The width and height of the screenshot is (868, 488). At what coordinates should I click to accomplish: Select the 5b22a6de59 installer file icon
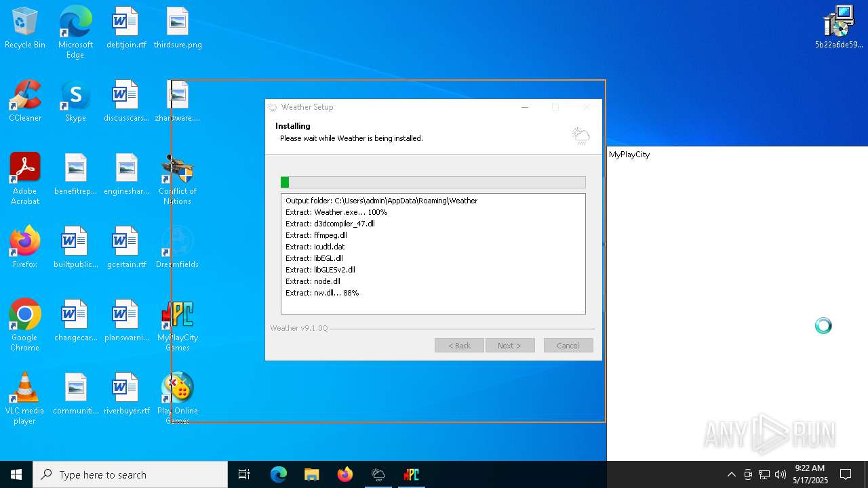(x=839, y=28)
